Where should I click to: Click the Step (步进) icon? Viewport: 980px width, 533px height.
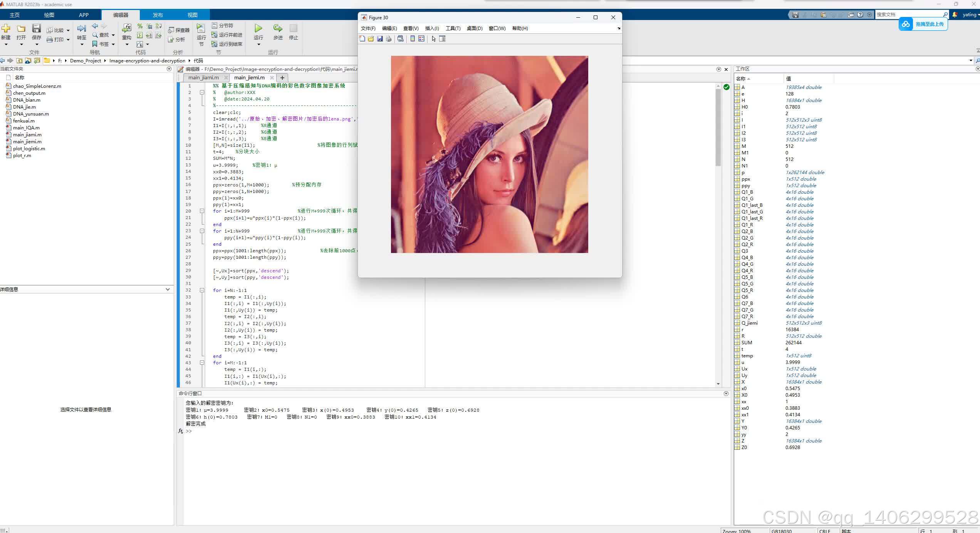[278, 28]
